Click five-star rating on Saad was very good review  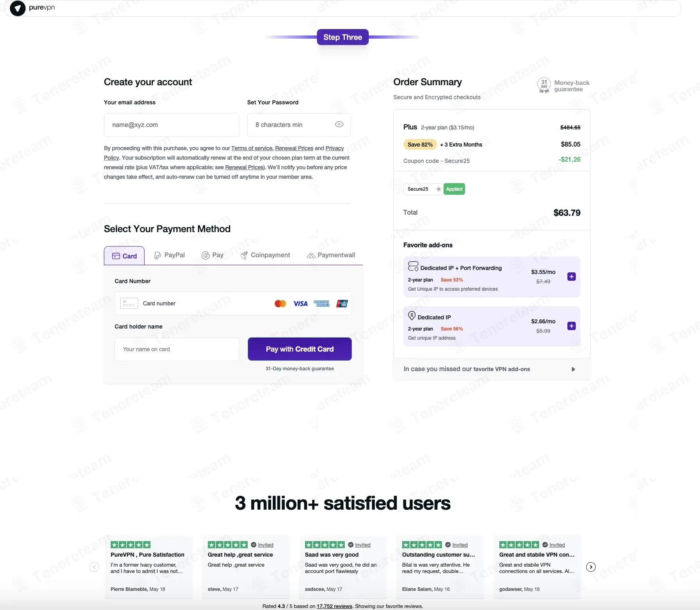point(325,545)
